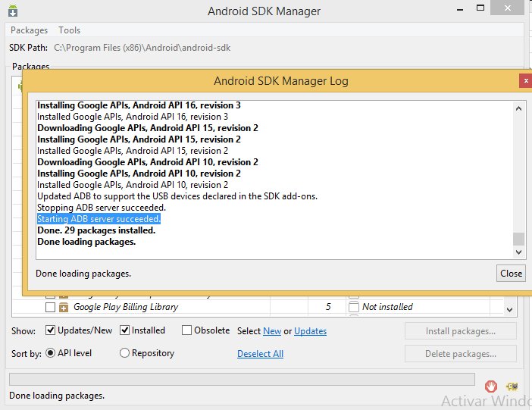Click the log scrollbar thumb
This screenshot has height=410, width=532.
pyautogui.click(x=518, y=239)
